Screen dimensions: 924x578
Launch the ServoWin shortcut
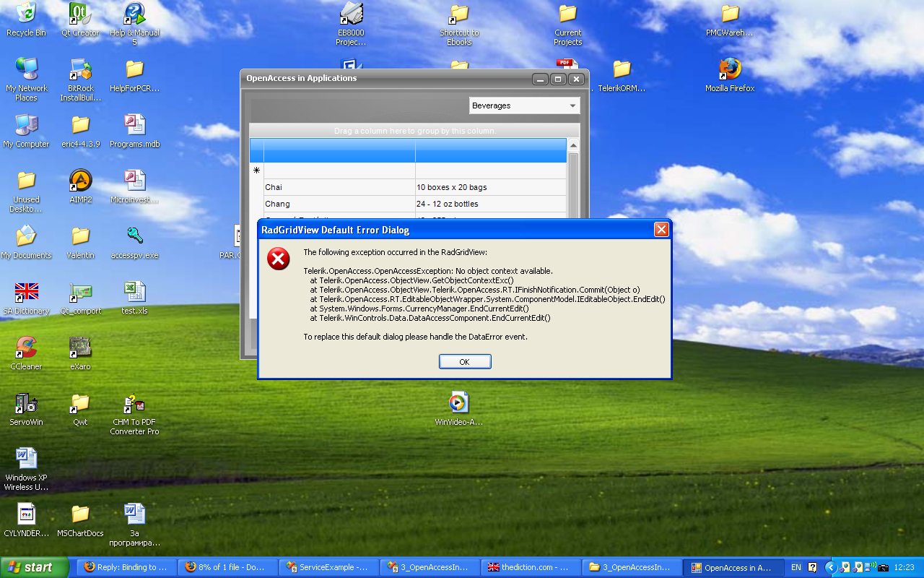click(26, 409)
